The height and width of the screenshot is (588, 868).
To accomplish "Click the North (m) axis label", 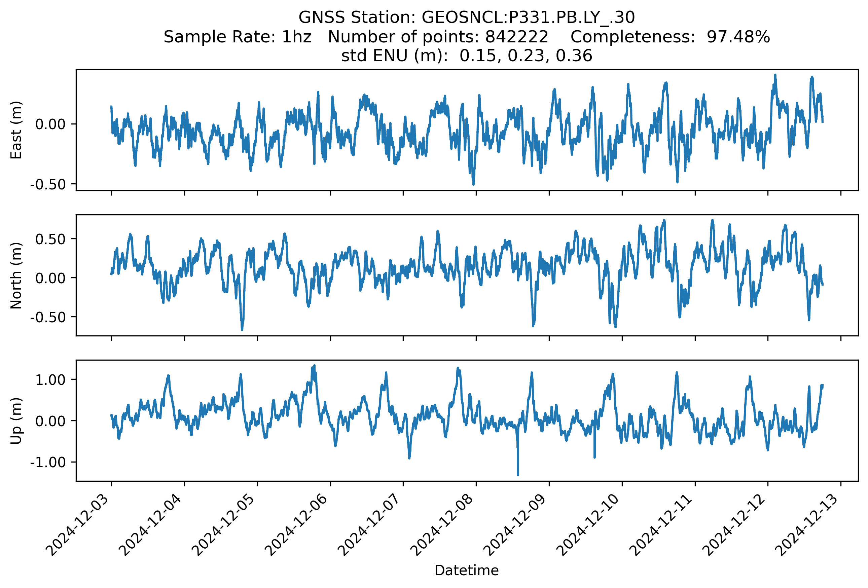I will tap(16, 275).
